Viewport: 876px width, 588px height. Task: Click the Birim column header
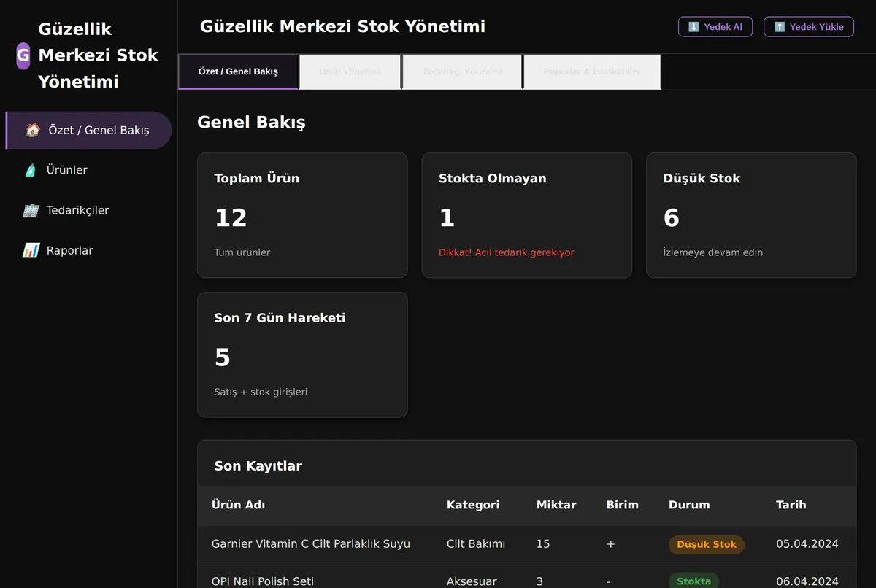[x=622, y=505]
